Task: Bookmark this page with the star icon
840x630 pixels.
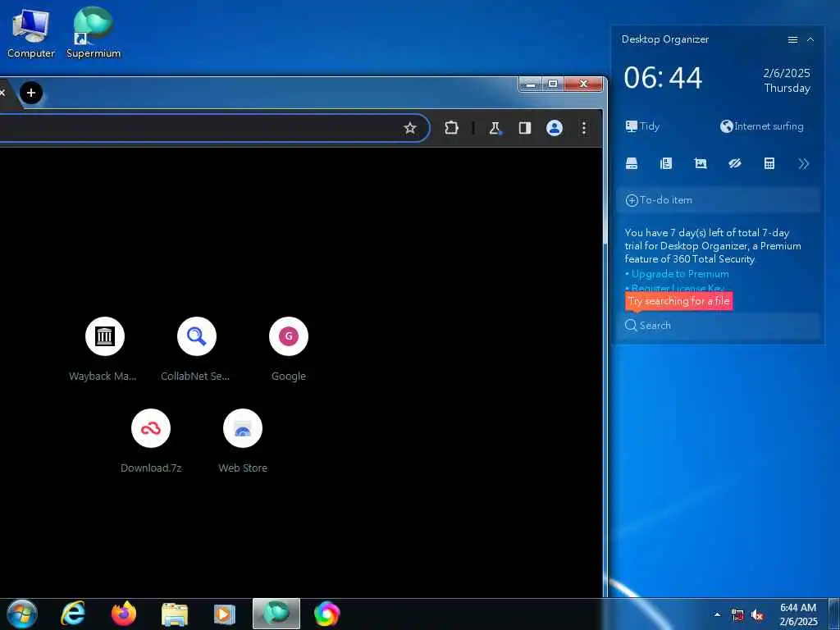Action: point(410,128)
